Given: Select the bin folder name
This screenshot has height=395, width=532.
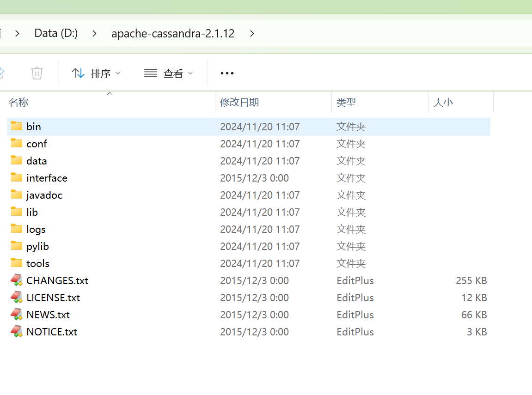Looking at the screenshot, I should coord(34,127).
